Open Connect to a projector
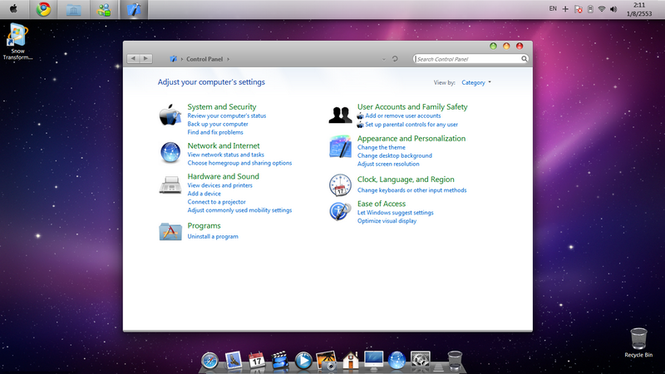Image resolution: width=665 pixels, height=374 pixels. (216, 202)
